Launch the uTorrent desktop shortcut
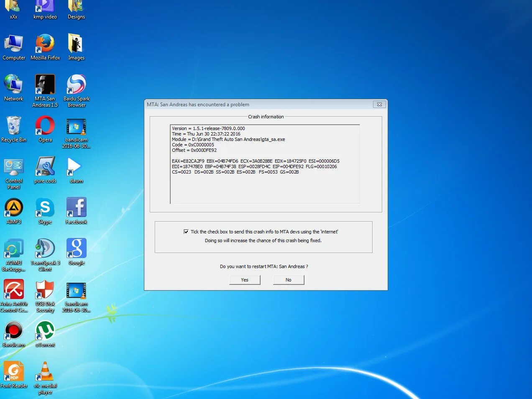 coord(45,334)
